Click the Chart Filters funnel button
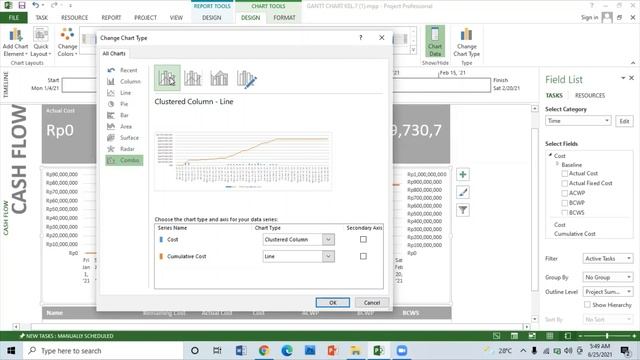Image resolution: width=640 pixels, height=360 pixels. 463,210
